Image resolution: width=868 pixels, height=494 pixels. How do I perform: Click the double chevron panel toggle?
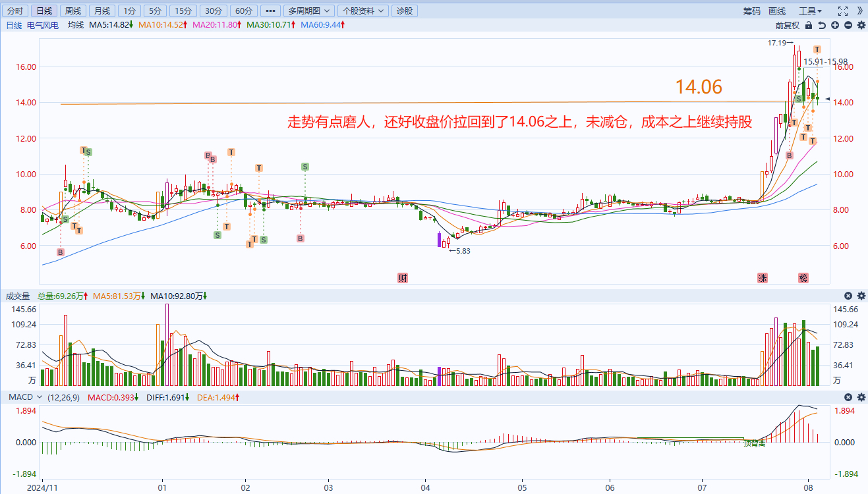860,11
